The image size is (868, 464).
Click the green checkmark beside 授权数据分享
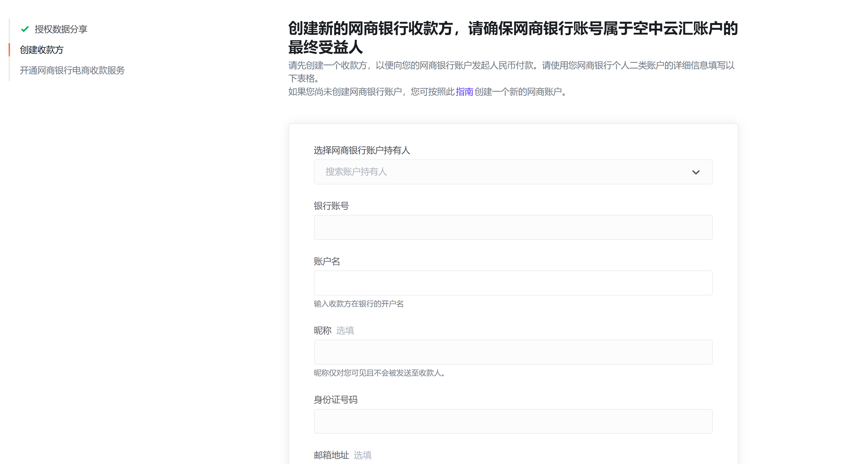[25, 29]
